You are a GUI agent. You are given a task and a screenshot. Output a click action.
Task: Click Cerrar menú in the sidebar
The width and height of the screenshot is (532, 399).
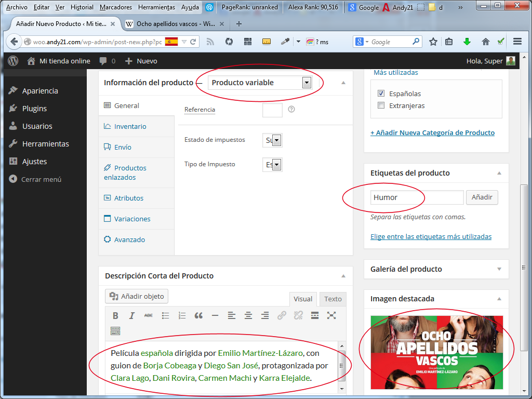tap(41, 179)
